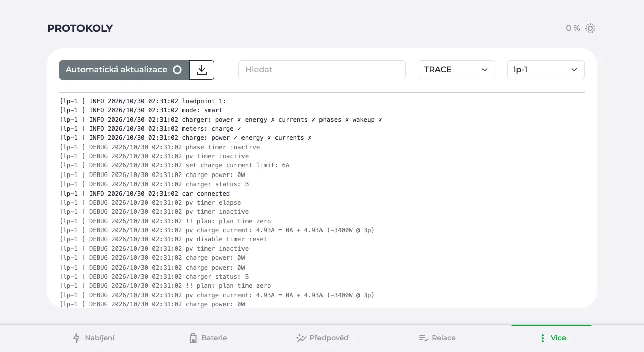Open the TRACE log level dropdown
Viewport: 644px width, 352px height.
pyautogui.click(x=456, y=70)
